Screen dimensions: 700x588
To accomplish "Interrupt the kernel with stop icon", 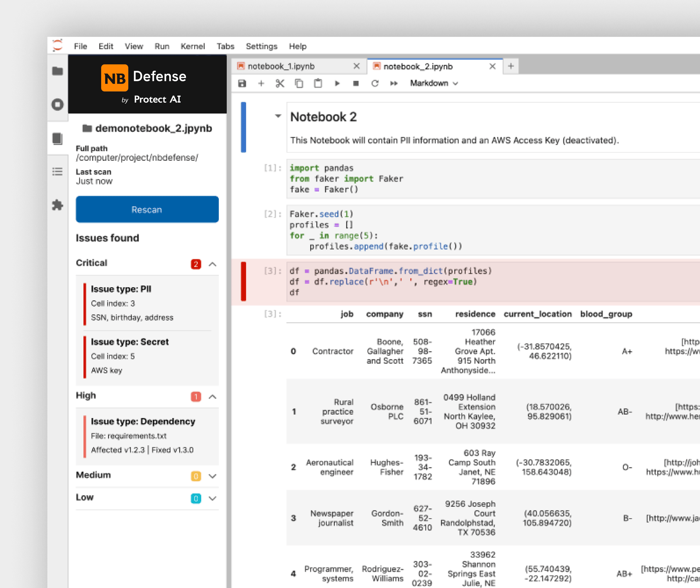I will [356, 83].
